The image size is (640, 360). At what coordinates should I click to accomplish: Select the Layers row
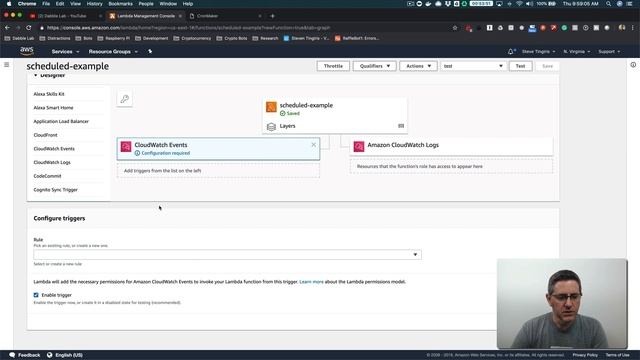pyautogui.click(x=334, y=126)
